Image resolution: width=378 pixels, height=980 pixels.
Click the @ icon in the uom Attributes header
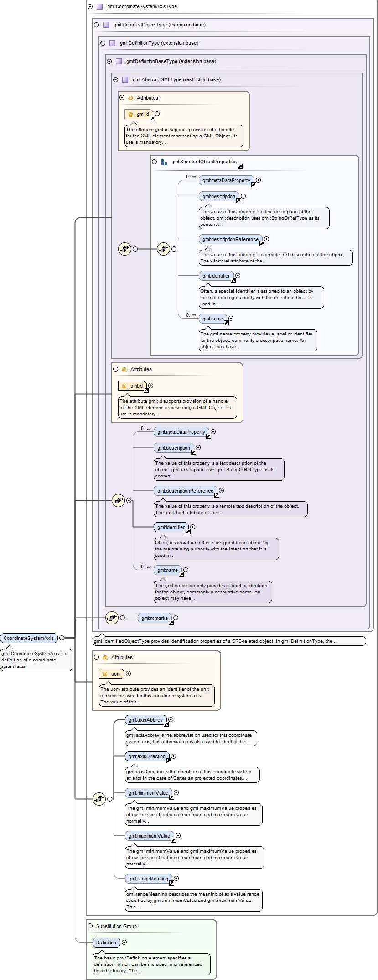point(105,658)
